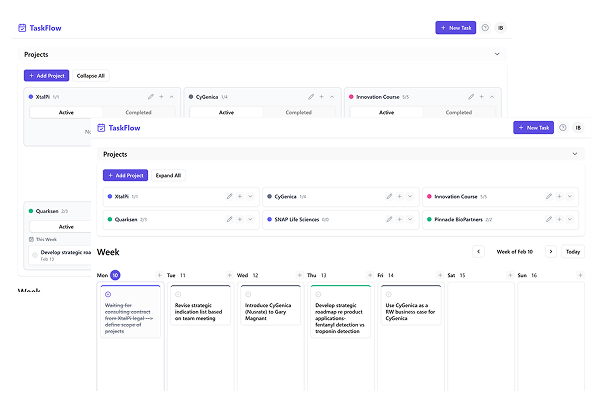Mark 'Introduce CyGenica' task complete

click(x=248, y=294)
